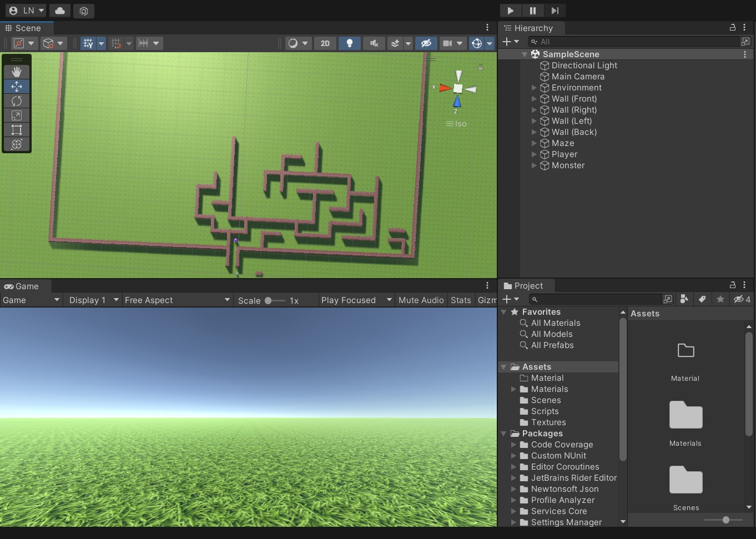Mute scene audio toggle in Scene toolbar
The width and height of the screenshot is (756, 539).
[374, 43]
